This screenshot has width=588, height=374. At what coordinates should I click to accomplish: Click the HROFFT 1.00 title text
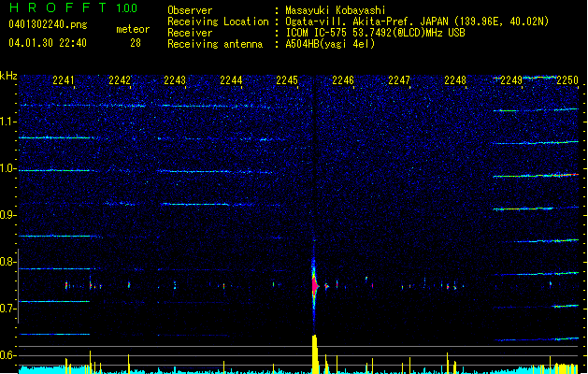coord(73,7)
